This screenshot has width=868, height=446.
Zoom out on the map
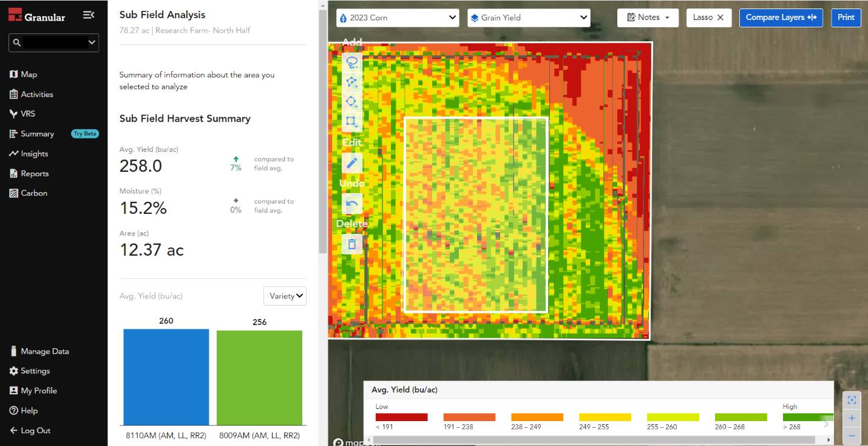(x=852, y=436)
